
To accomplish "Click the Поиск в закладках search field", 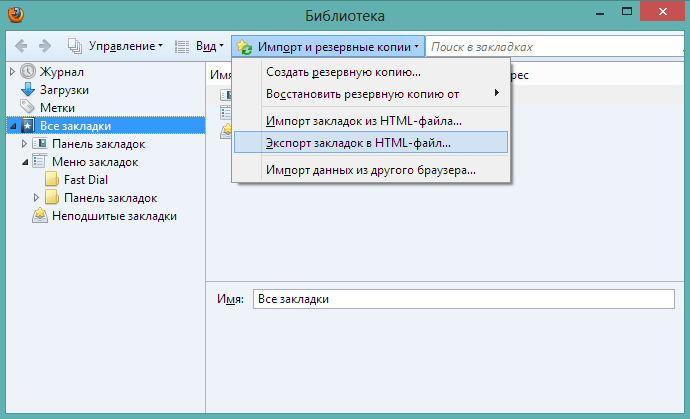I will (x=555, y=46).
